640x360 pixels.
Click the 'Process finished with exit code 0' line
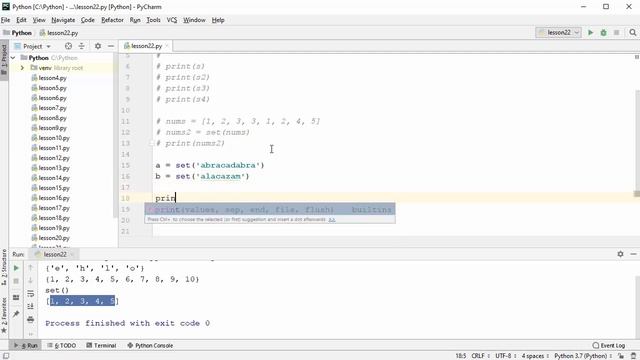127,323
